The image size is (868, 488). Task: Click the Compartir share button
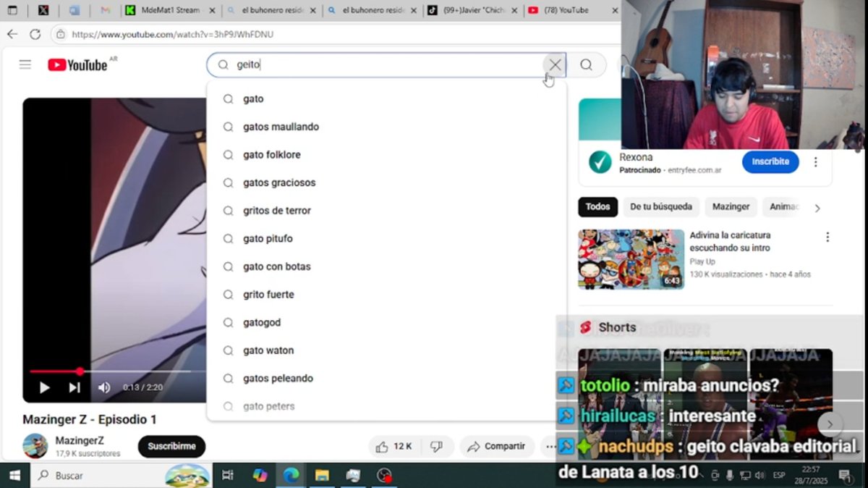(x=496, y=446)
